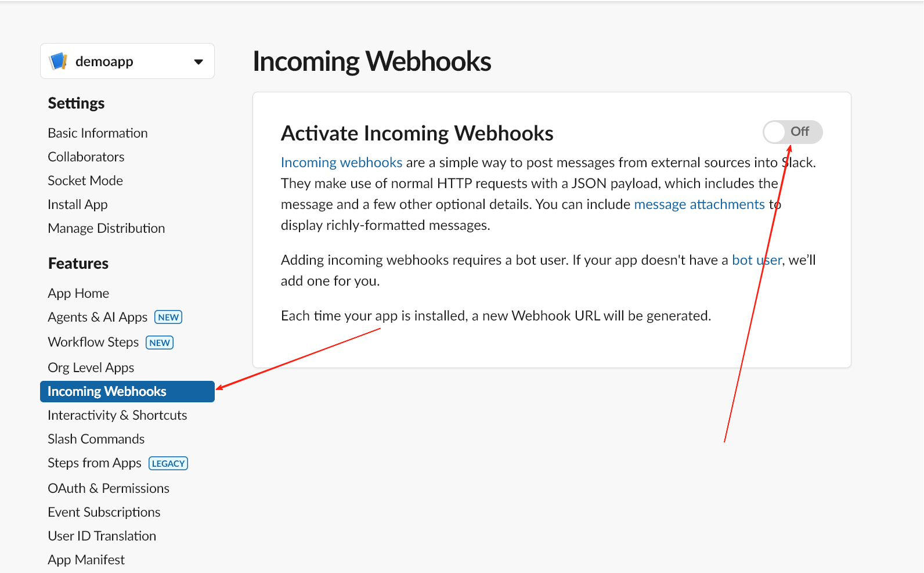Open Basic Information settings page

coord(98,133)
